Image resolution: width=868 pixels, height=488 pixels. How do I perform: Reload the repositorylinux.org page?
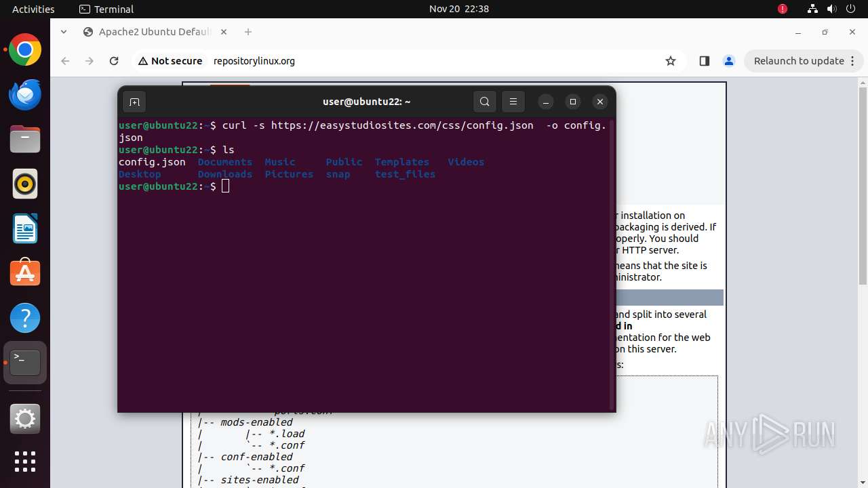pyautogui.click(x=114, y=61)
